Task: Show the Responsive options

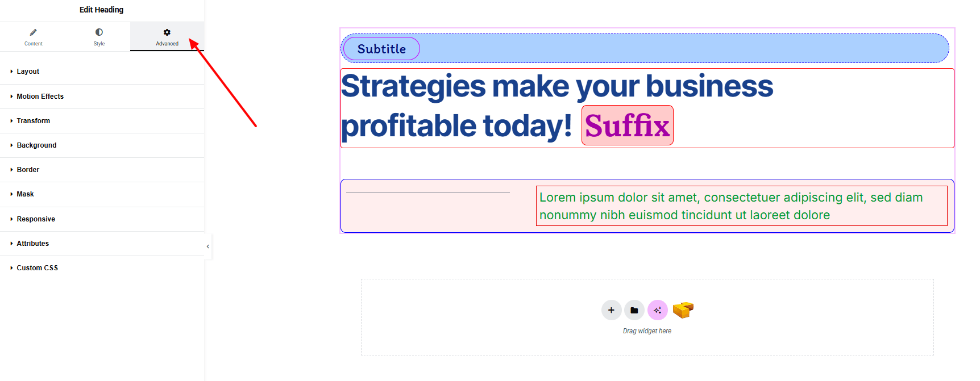Action: 36,219
